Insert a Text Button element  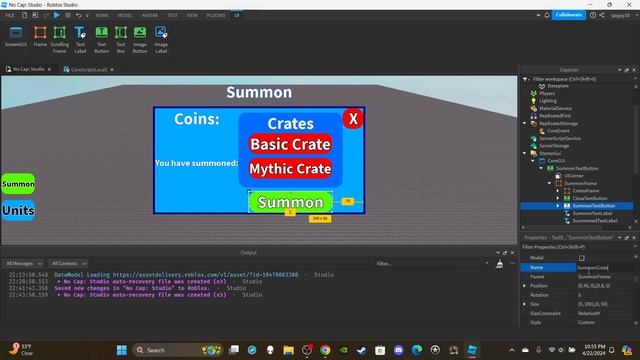tap(101, 39)
